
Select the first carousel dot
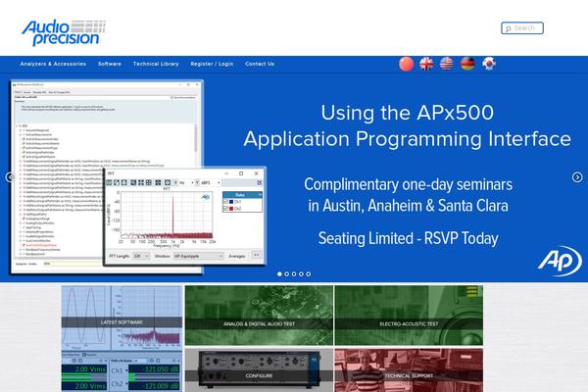279,274
